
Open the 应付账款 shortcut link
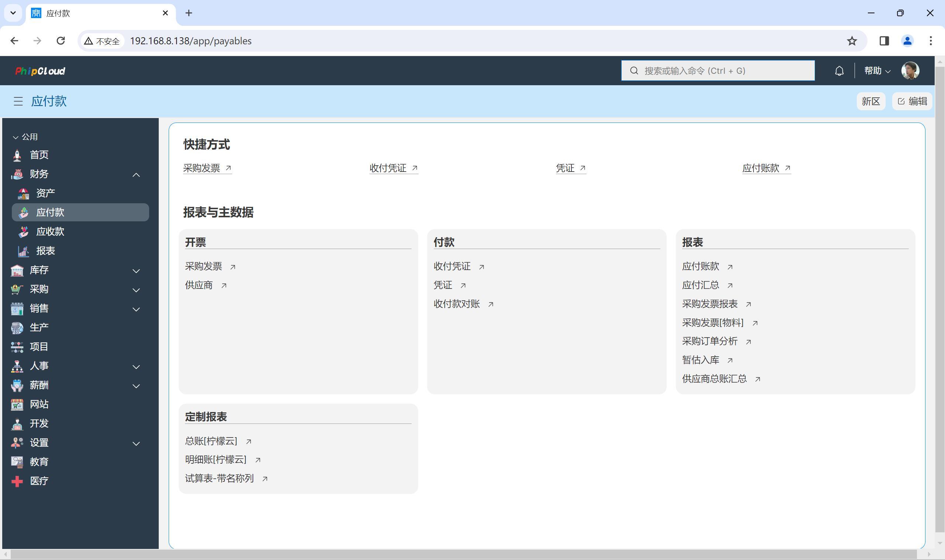point(766,168)
